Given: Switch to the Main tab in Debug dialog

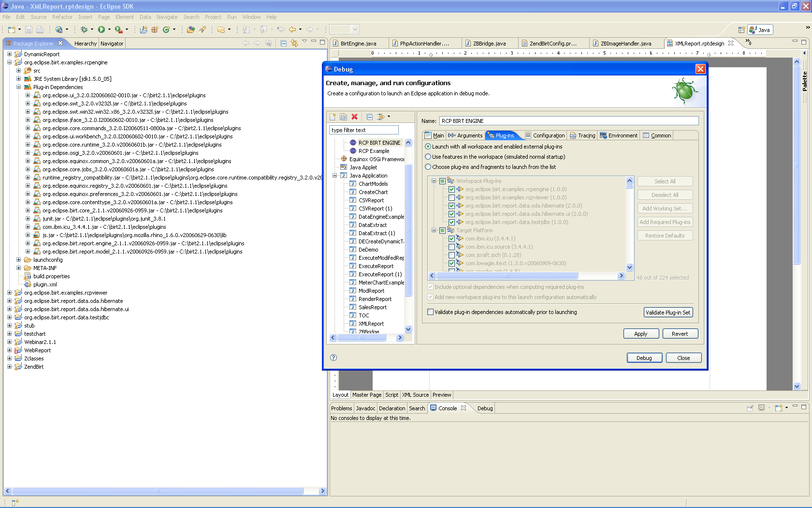Looking at the screenshot, I should [x=434, y=135].
